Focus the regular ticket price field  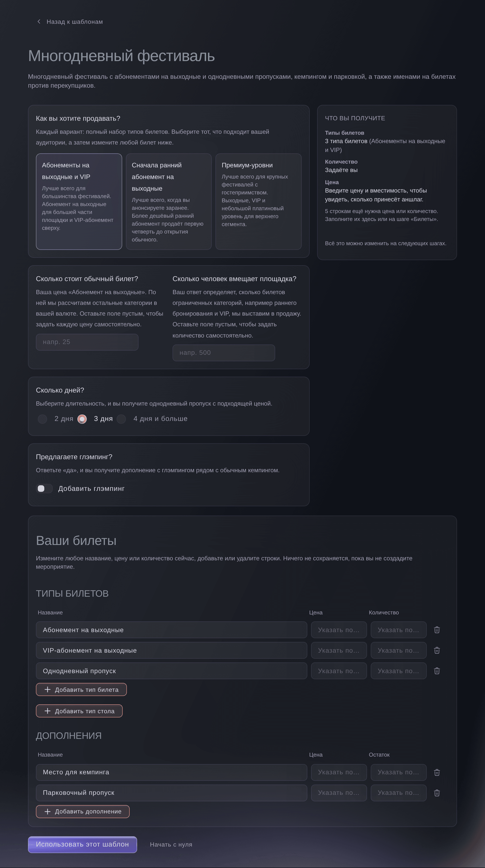click(87, 342)
